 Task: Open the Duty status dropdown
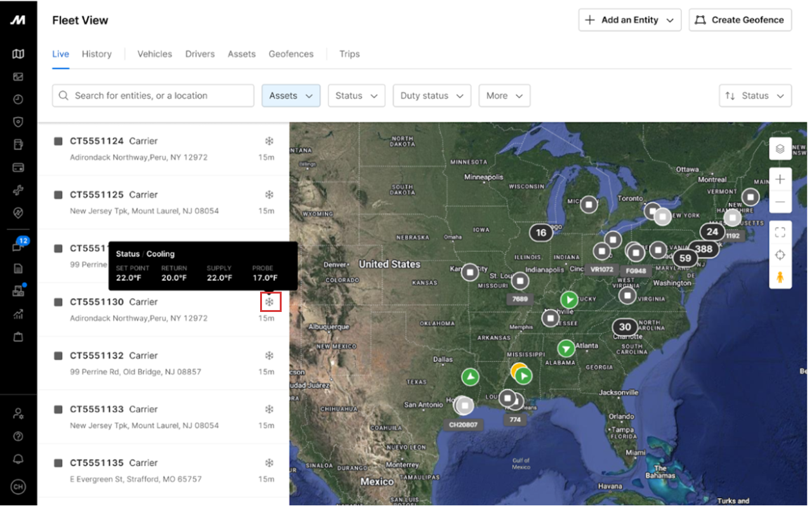(431, 96)
